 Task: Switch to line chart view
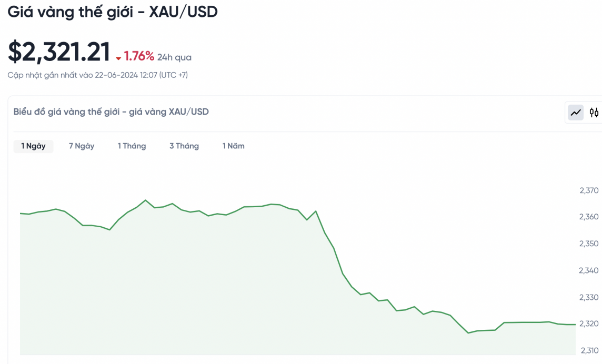tap(576, 112)
